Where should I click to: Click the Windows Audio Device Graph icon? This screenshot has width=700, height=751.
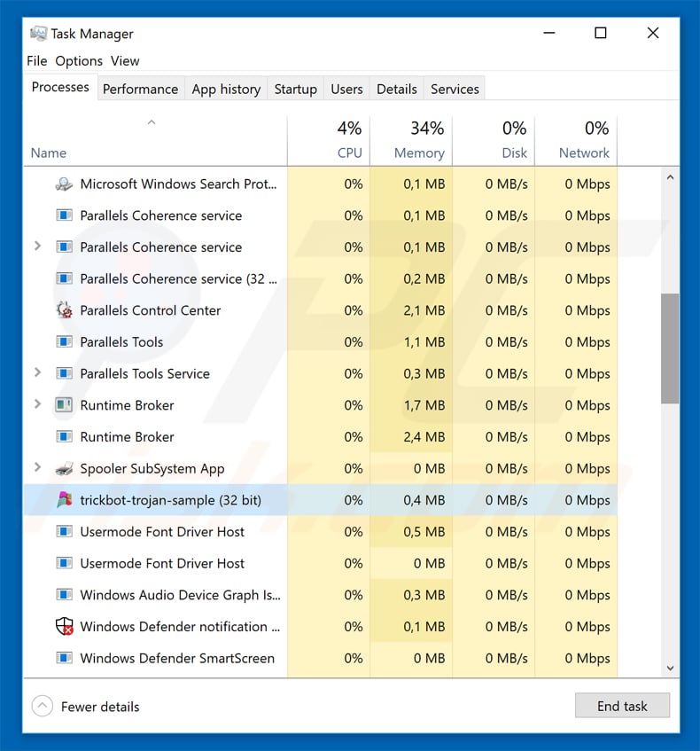click(x=64, y=595)
